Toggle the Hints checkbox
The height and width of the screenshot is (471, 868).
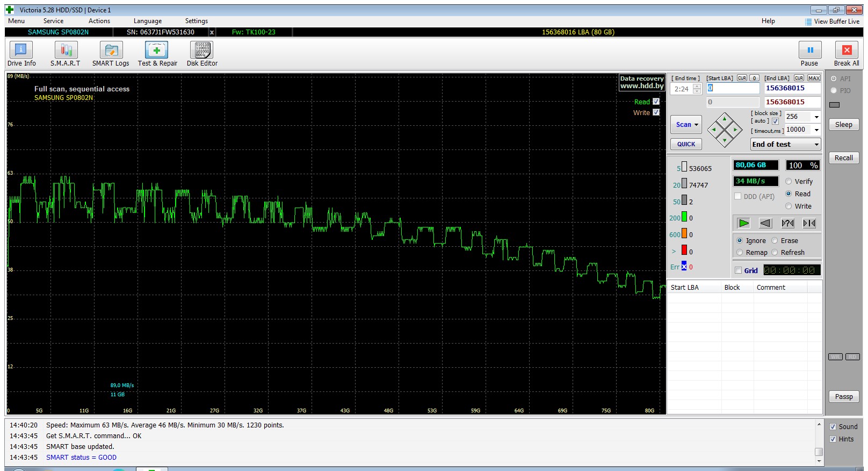(x=833, y=439)
